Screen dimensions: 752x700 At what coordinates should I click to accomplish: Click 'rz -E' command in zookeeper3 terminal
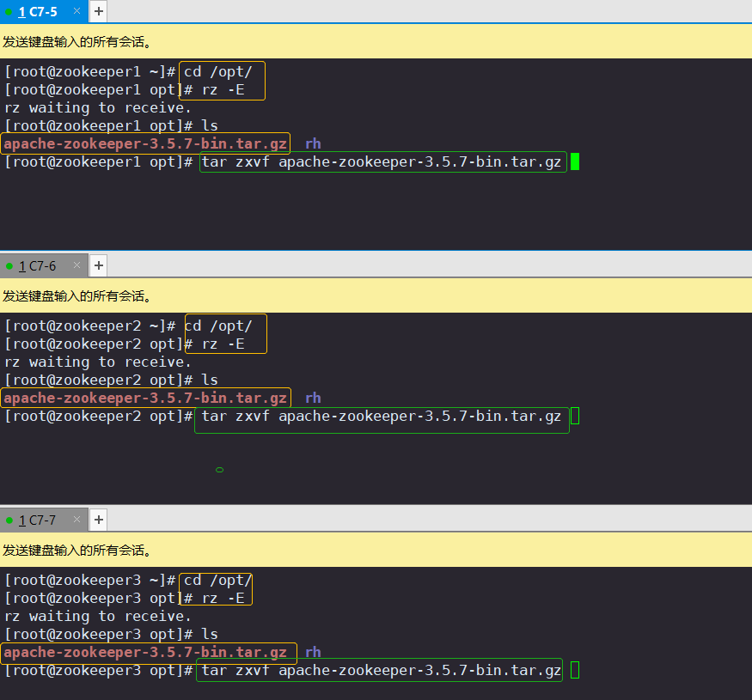click(223, 598)
